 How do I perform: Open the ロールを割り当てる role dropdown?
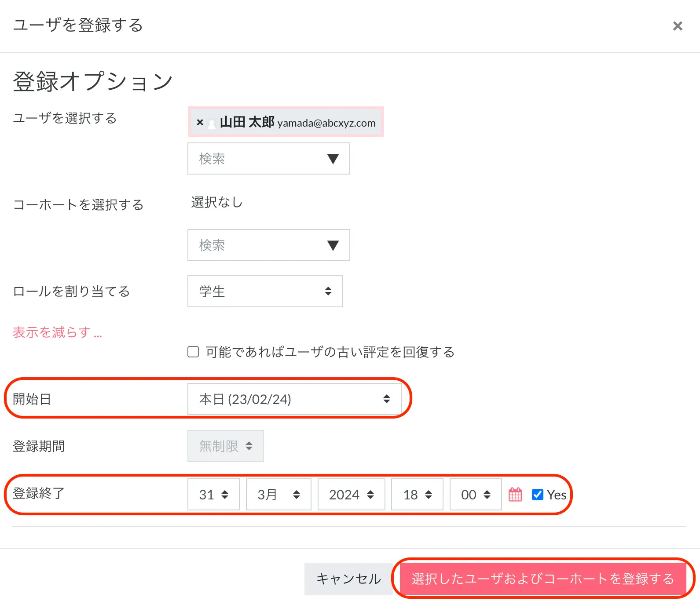click(x=265, y=291)
